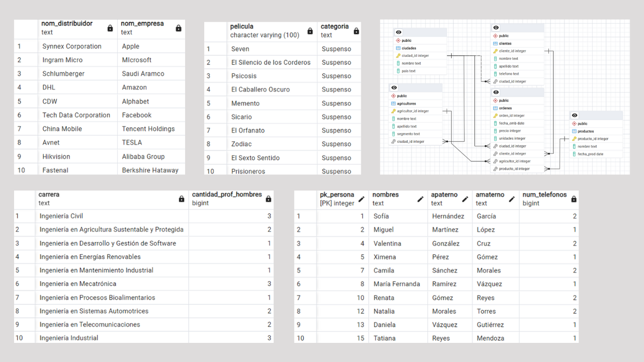Click the Ingeniería en Mecatrónica cell

coord(78,284)
